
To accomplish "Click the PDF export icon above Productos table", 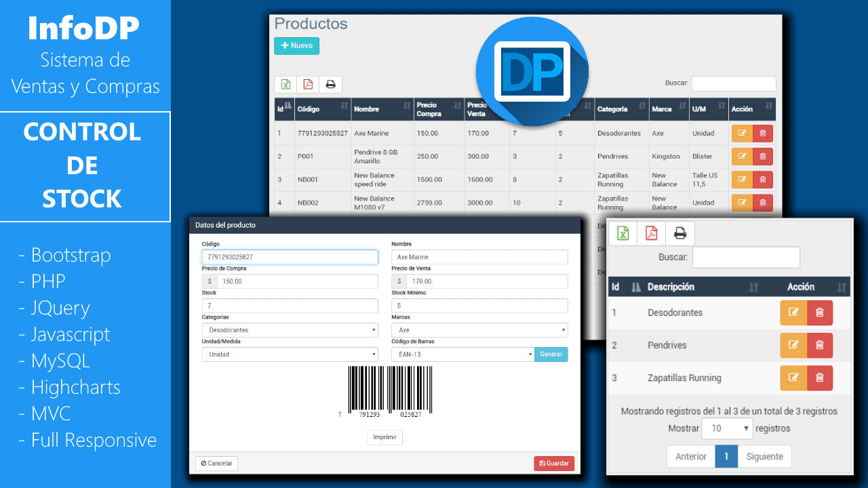I will 308,85.
